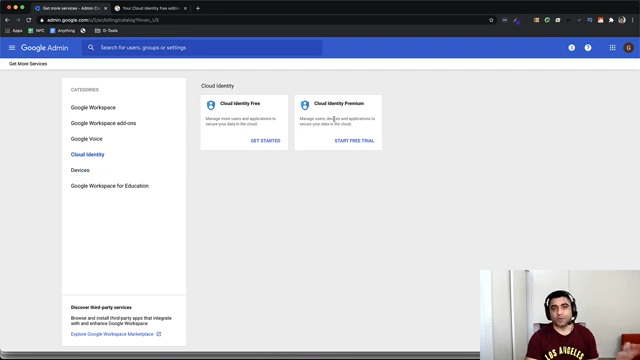Go back with the browser back arrow

pyautogui.click(x=7, y=20)
